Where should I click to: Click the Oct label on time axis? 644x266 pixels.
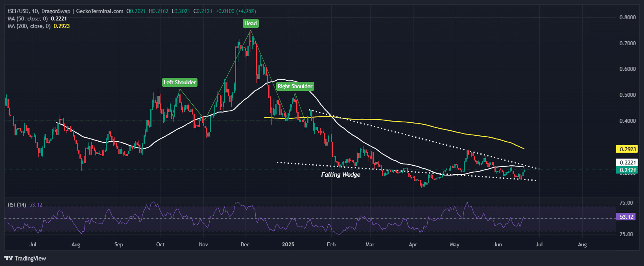pyautogui.click(x=160, y=244)
